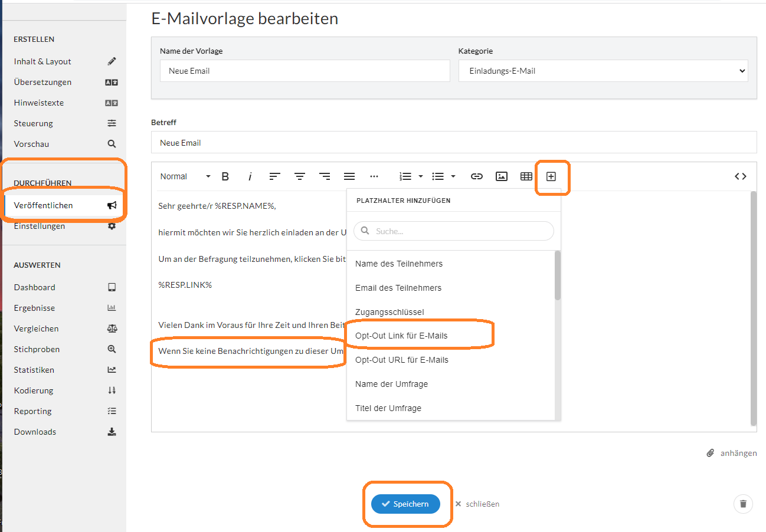Toggle italic formatting for email text
Screen dimensions: 766x532
tap(250, 176)
